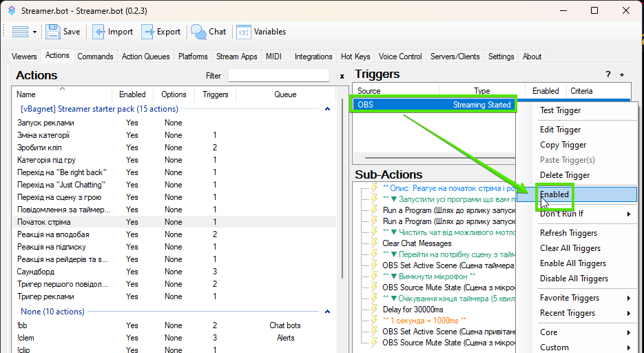
Task: Click the Actions filter input field
Action: [279, 76]
